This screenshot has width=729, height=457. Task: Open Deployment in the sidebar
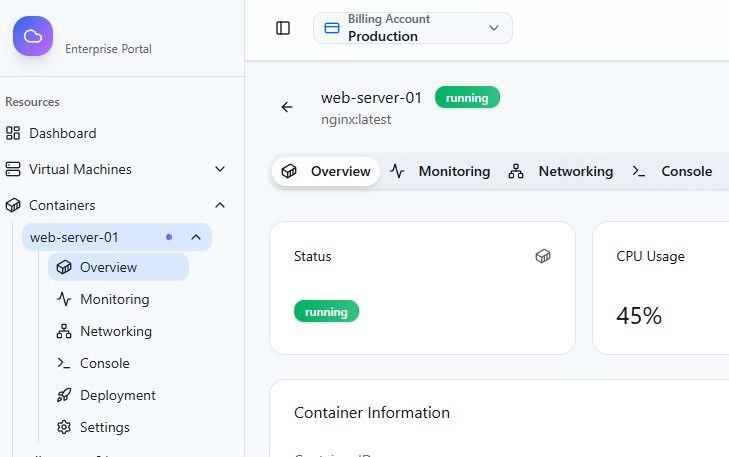coord(118,395)
